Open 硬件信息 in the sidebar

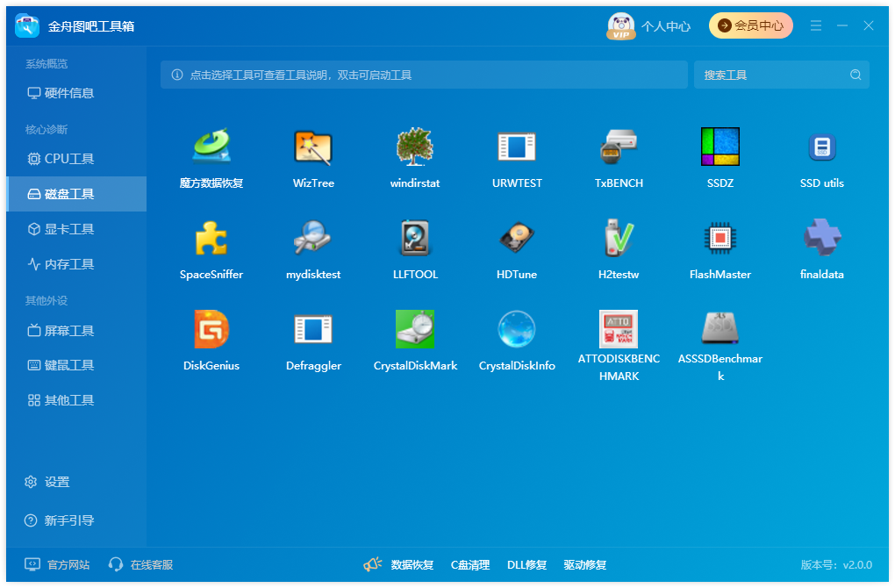pos(76,93)
